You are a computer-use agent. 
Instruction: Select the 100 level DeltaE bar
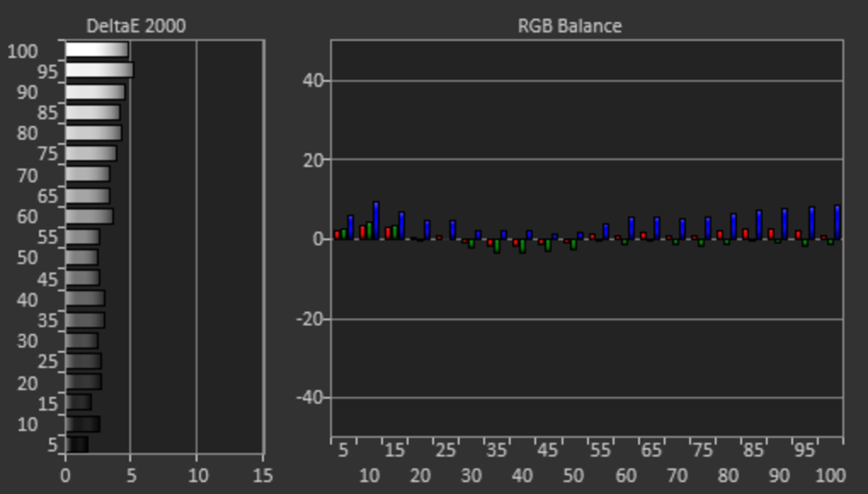(97, 50)
